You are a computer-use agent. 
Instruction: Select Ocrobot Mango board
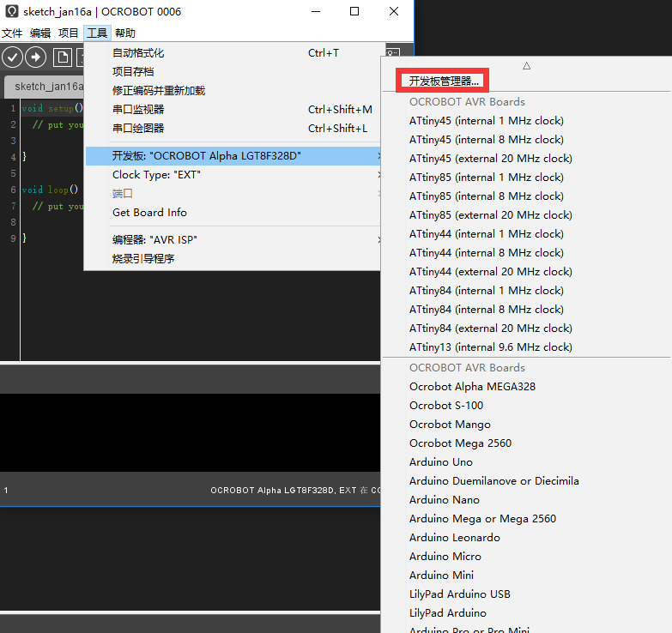tap(450, 425)
